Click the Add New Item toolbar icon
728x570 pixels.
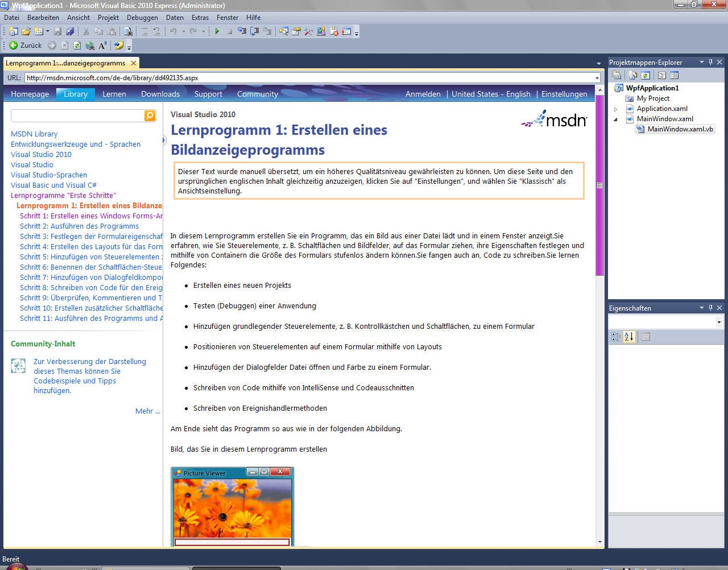click(x=39, y=32)
